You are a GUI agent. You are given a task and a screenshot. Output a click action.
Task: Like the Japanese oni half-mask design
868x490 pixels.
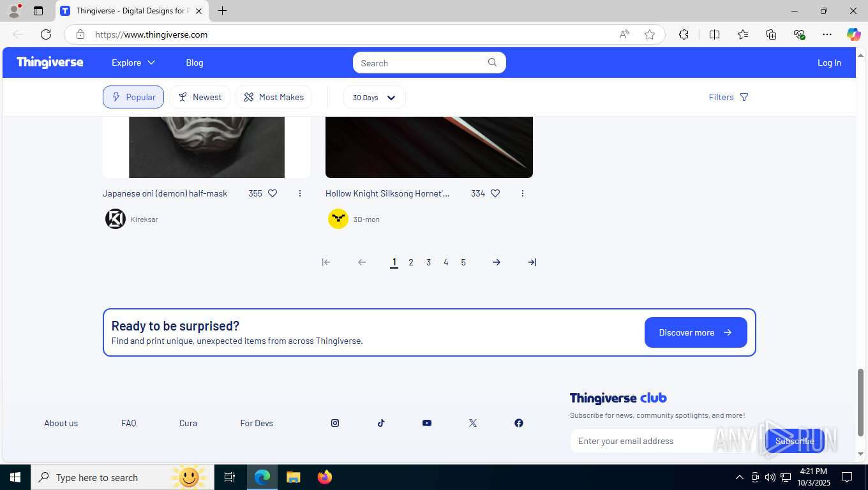coord(273,193)
